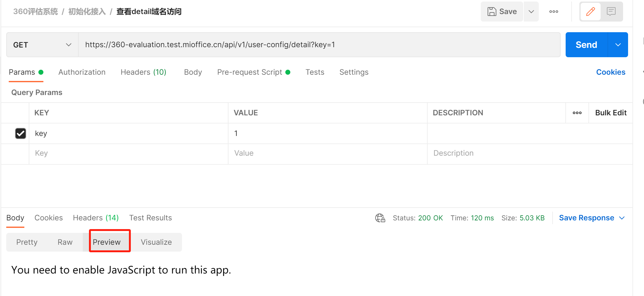
Task: Open the Test Results tab
Action: (150, 218)
